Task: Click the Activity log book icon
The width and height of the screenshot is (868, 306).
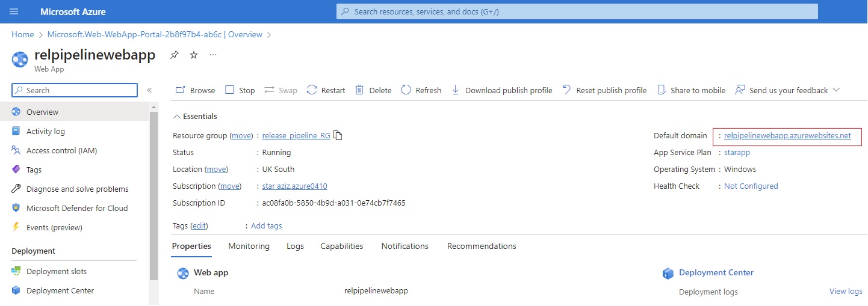Action: [x=16, y=131]
